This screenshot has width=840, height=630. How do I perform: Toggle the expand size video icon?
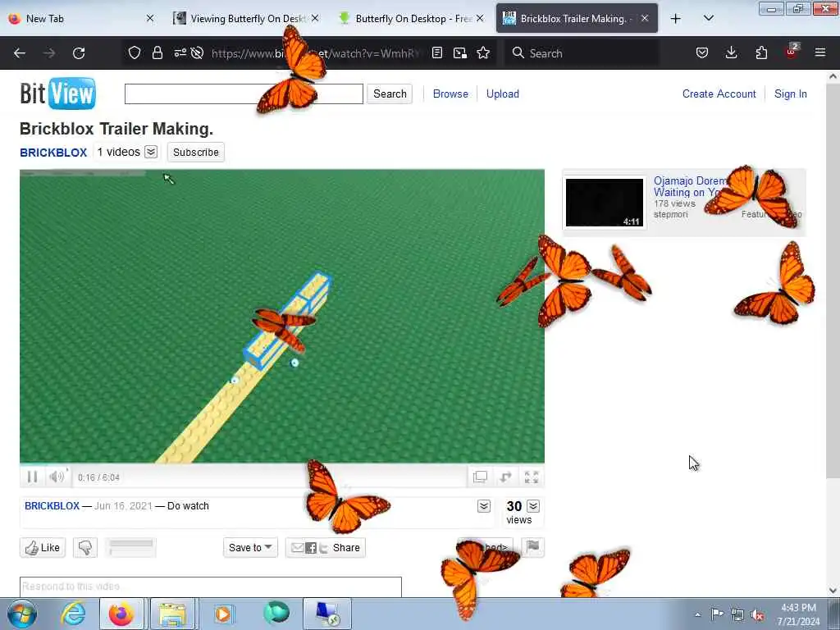505,477
